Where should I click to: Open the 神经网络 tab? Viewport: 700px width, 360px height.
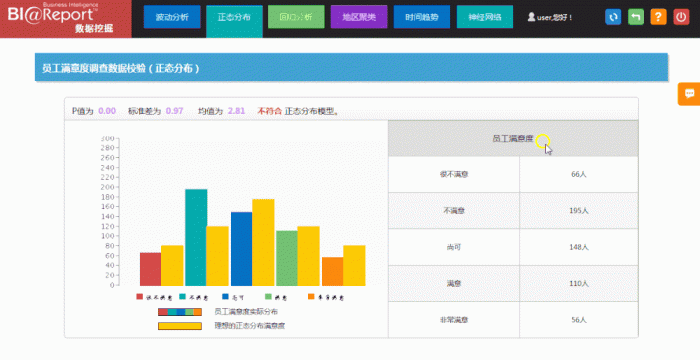pyautogui.click(x=485, y=17)
